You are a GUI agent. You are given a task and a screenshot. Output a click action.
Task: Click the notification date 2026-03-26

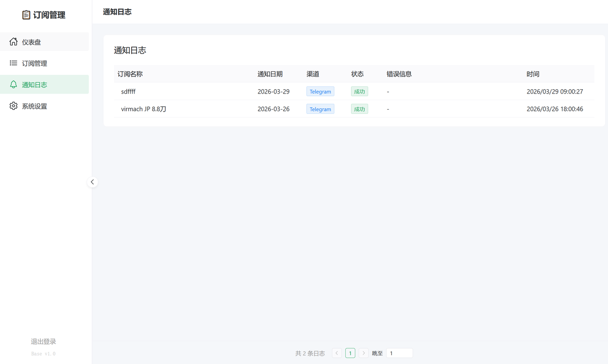click(x=274, y=109)
